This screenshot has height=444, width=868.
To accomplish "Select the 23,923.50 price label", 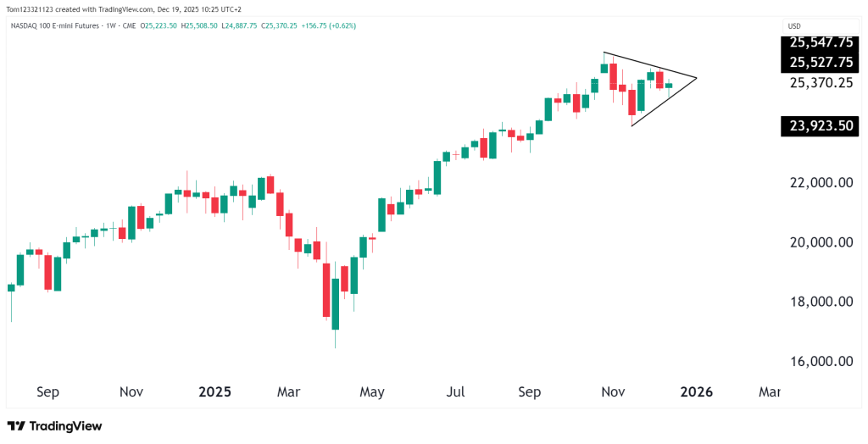I will [x=820, y=127].
